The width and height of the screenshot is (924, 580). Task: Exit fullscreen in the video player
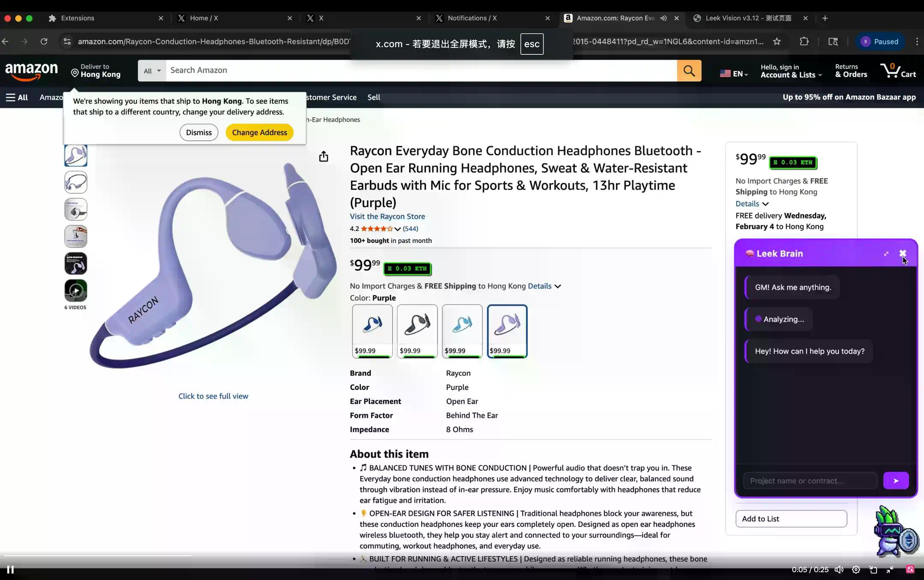(890, 569)
